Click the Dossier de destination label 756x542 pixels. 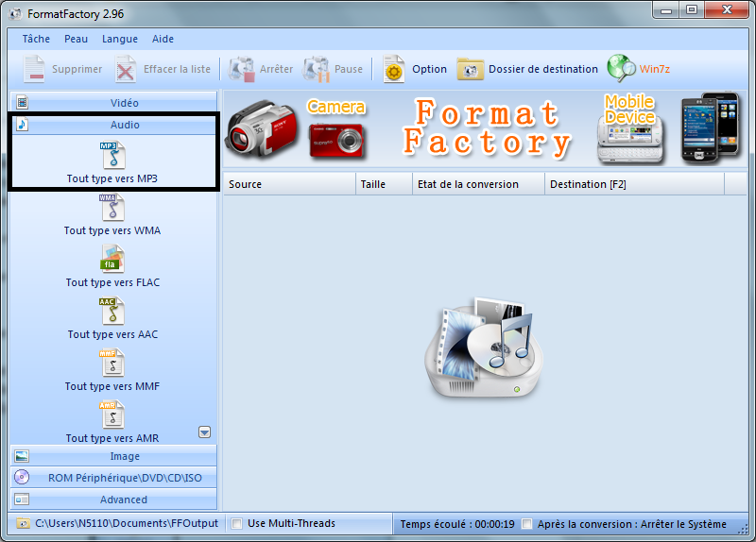[543, 69]
